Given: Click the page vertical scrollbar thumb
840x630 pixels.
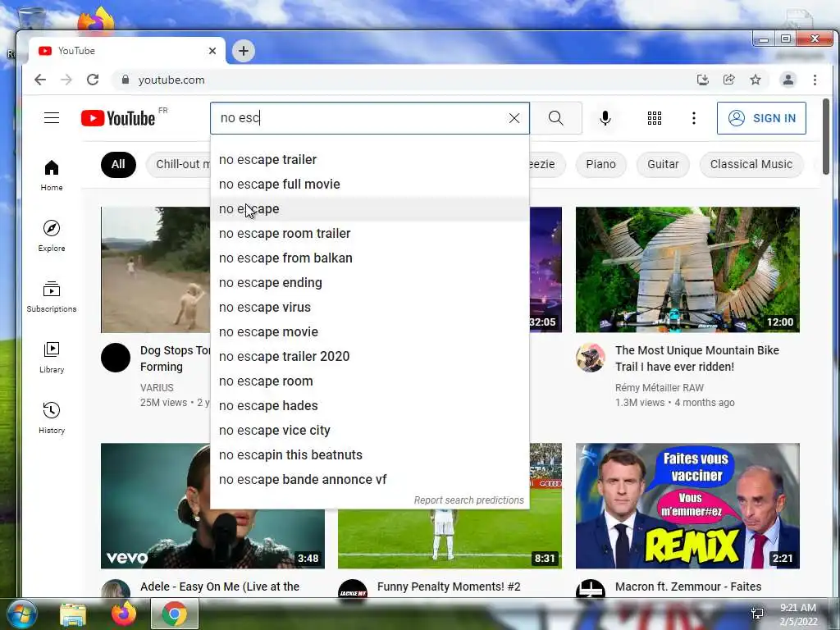Looking at the screenshot, I should click(825, 137).
